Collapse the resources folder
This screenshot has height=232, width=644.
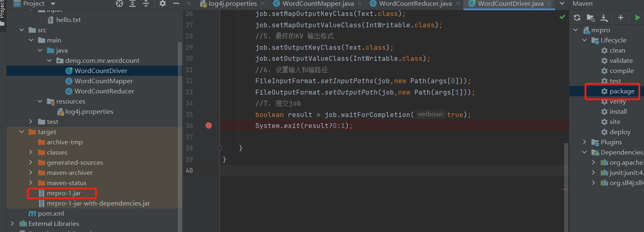tap(40, 102)
